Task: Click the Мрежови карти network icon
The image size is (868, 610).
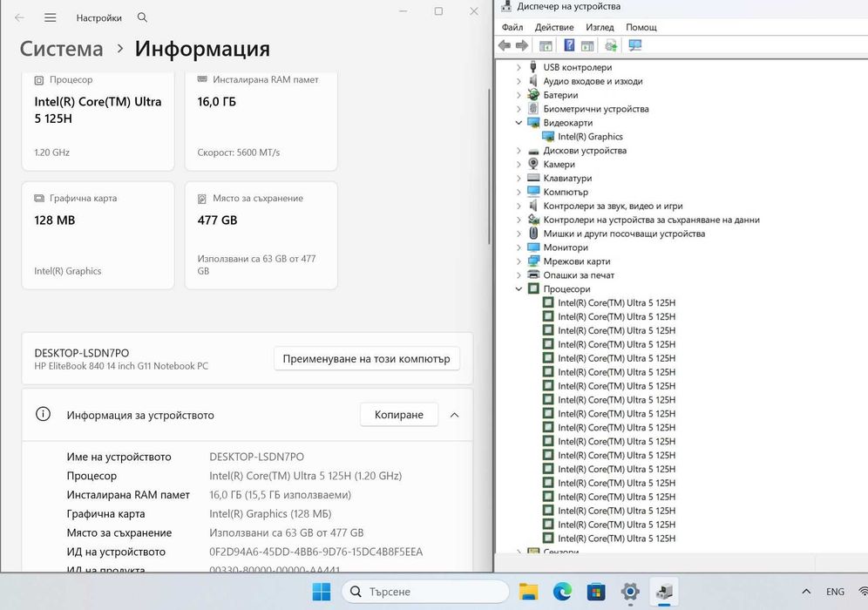Action: point(533,261)
